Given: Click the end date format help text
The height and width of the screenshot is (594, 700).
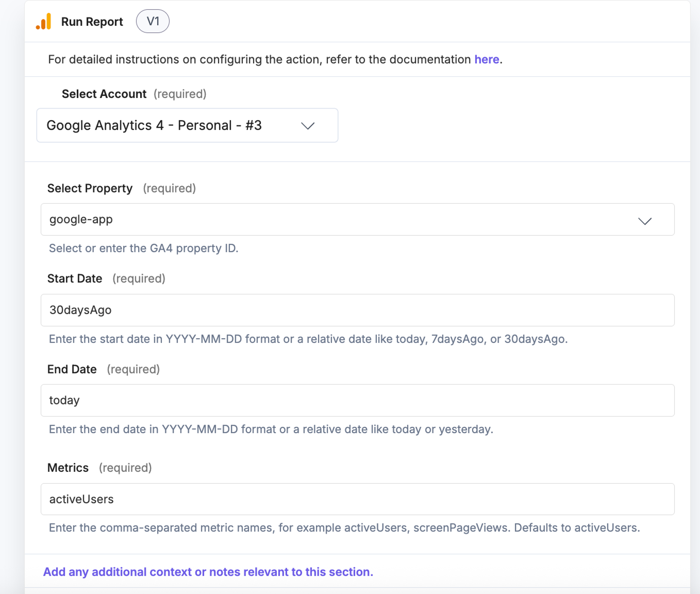Looking at the screenshot, I should coord(271,429).
